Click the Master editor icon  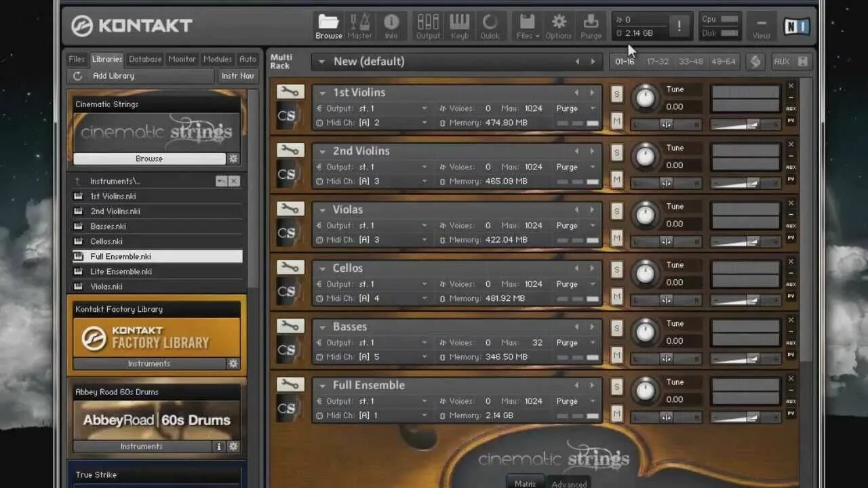click(x=359, y=26)
